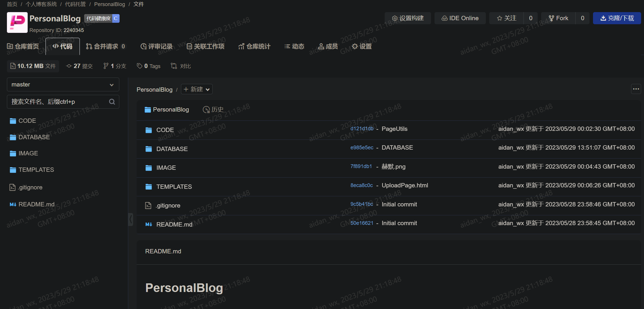Image resolution: width=644 pixels, height=309 pixels.
Task: Open commit 8eca8c0c
Action: click(362, 185)
